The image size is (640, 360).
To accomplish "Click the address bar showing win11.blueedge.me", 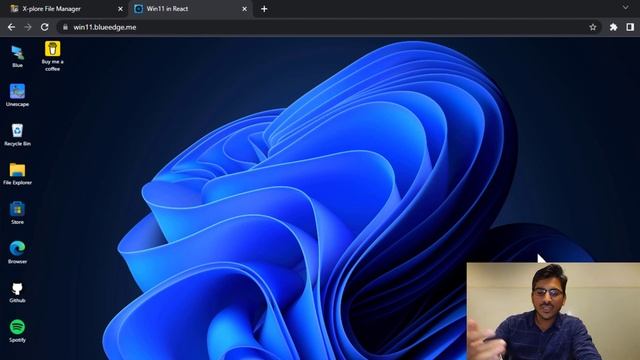I will click(329, 27).
